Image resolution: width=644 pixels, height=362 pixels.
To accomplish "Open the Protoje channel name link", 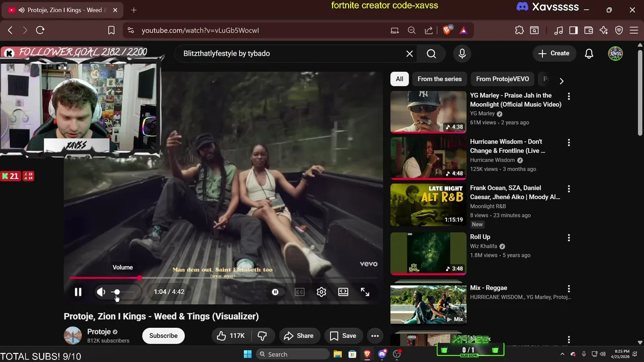I will pos(99,332).
